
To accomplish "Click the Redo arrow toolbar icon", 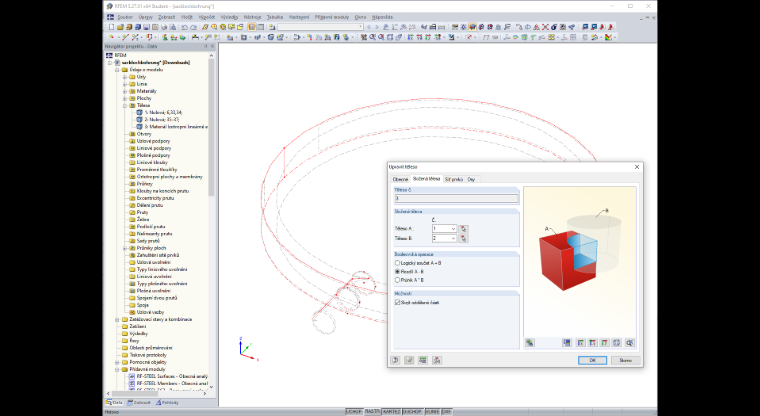I will pos(193,27).
